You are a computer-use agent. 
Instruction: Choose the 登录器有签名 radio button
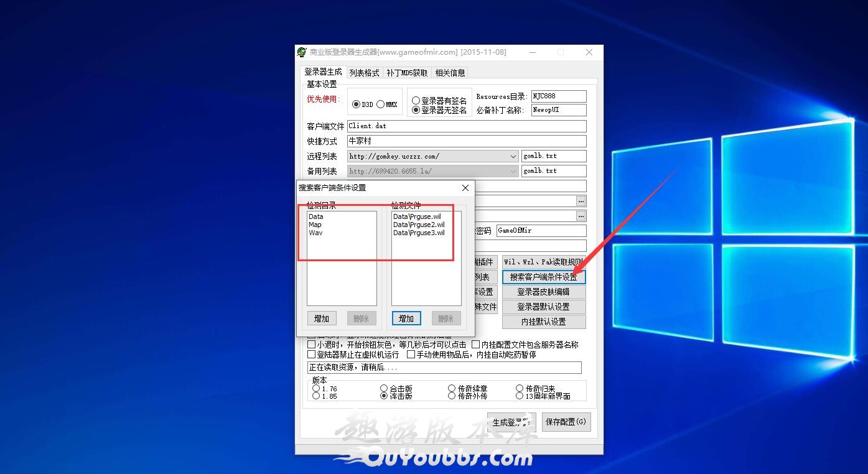pyautogui.click(x=416, y=100)
